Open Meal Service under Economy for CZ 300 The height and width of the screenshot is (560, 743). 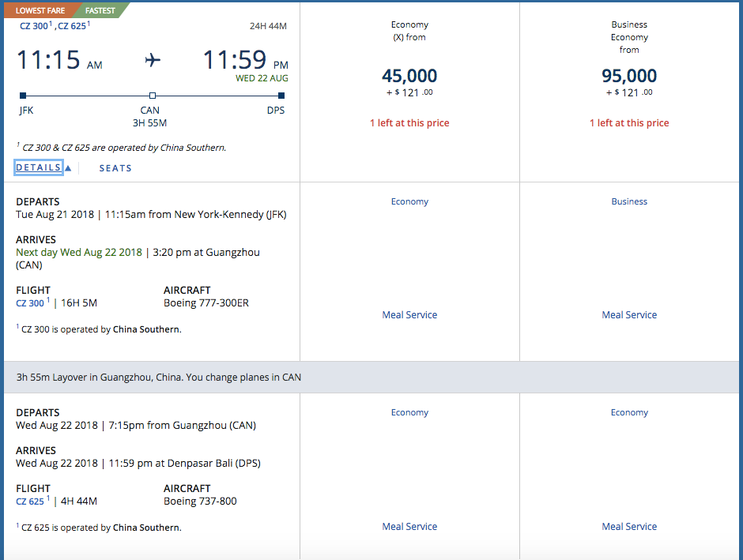[409, 314]
